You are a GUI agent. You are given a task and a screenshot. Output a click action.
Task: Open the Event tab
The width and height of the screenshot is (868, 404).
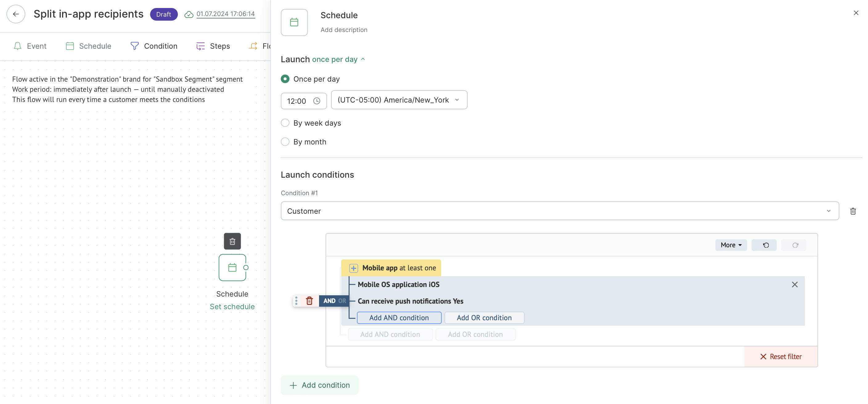[x=30, y=46]
